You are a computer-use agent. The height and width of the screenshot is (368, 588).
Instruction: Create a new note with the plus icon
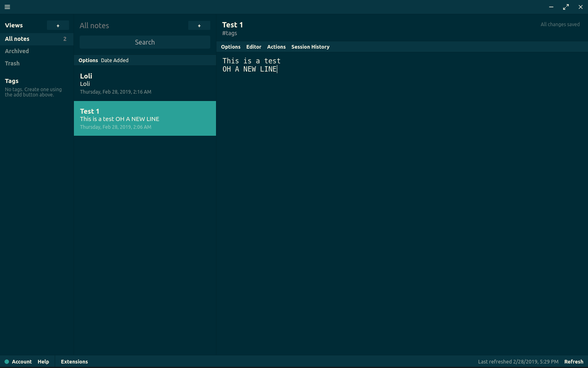(199, 25)
